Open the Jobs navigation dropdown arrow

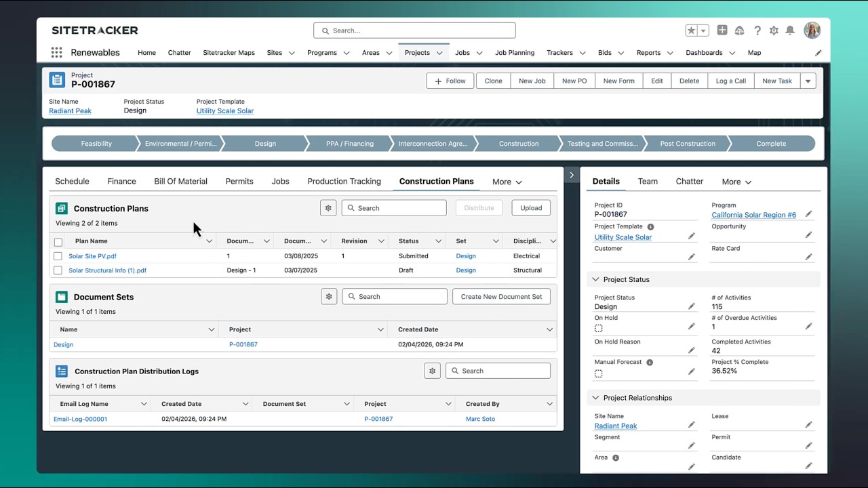(x=479, y=53)
